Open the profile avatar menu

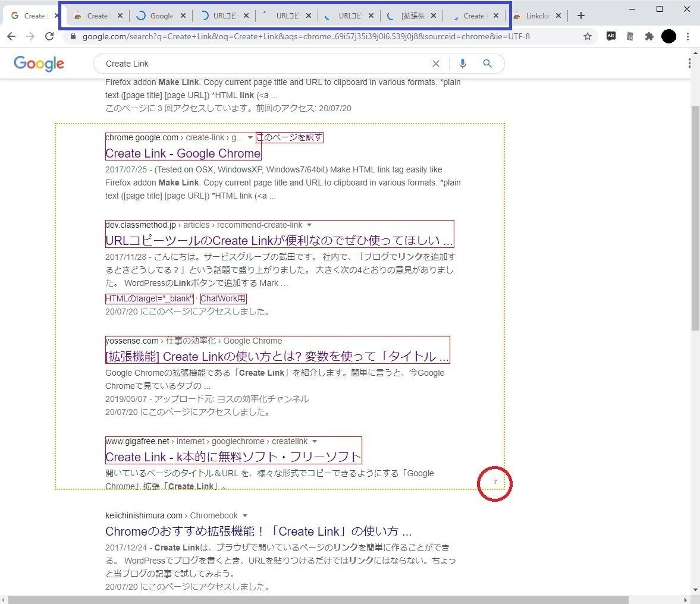[x=668, y=37]
